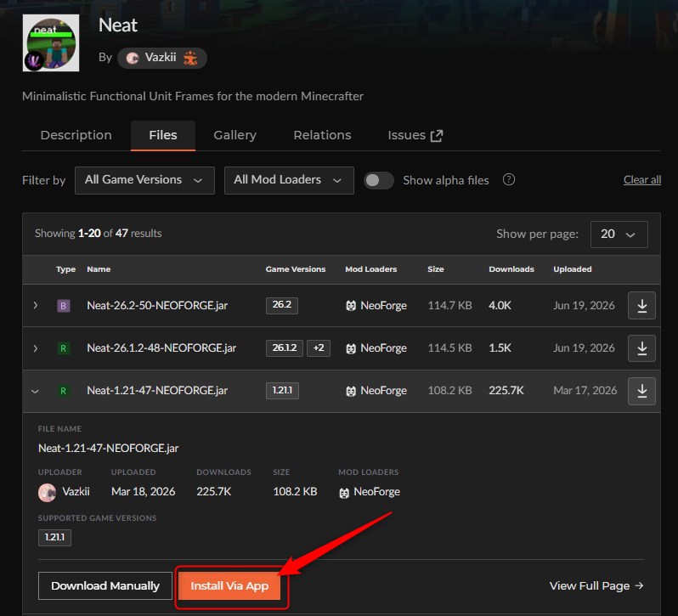The width and height of the screenshot is (678, 616).
Task: Click the orange author badge icon beside Vazkii
Action: tap(190, 58)
